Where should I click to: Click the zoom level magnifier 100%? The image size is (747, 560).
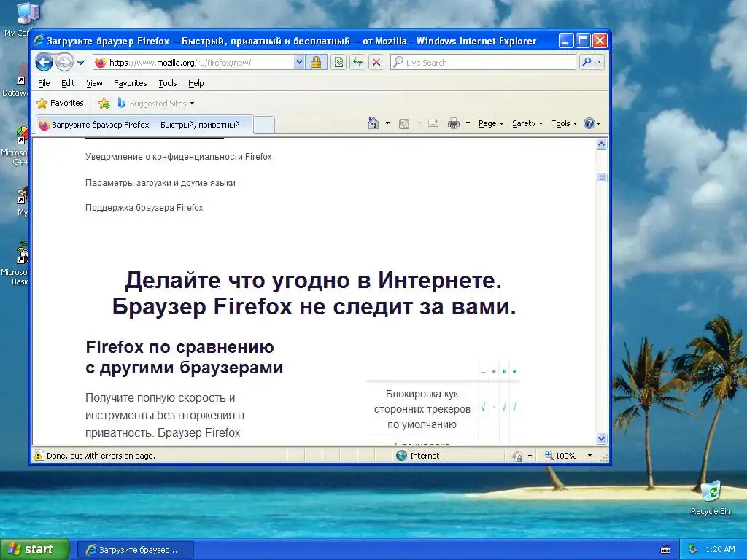tap(561, 456)
